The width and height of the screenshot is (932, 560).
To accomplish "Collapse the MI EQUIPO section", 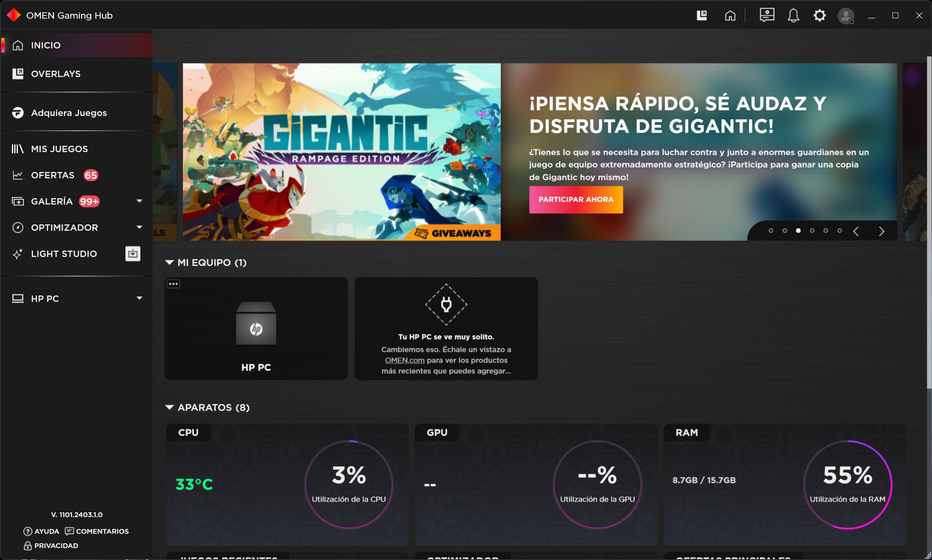I will tap(169, 262).
